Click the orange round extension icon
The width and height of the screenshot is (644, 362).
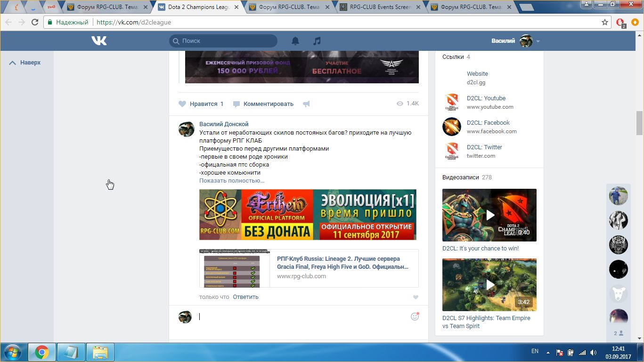point(635,22)
